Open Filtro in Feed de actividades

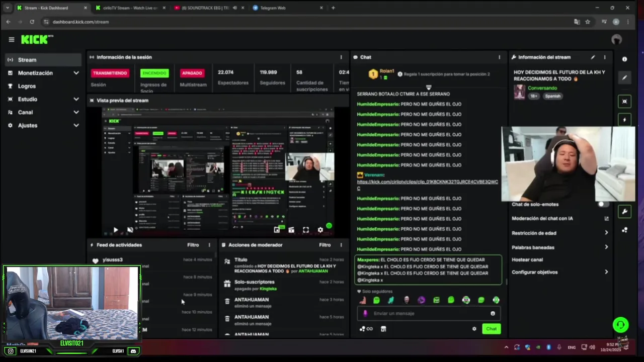(x=193, y=245)
